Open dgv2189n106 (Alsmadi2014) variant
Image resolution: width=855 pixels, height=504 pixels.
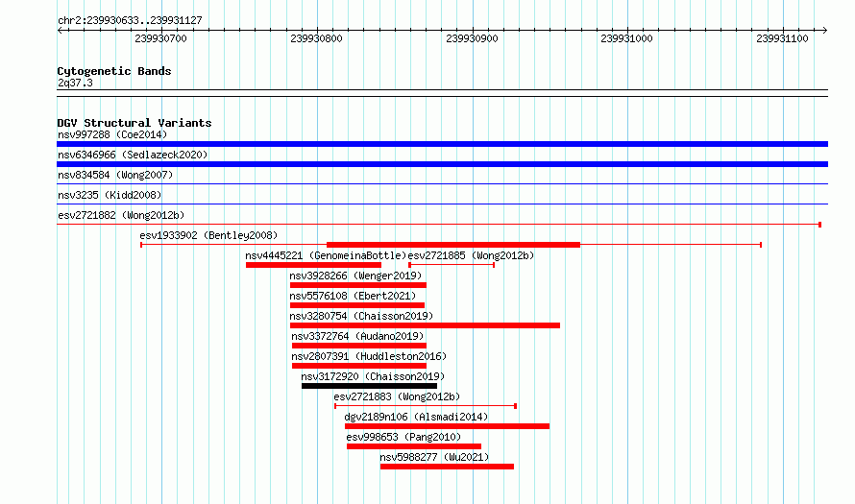416,417
